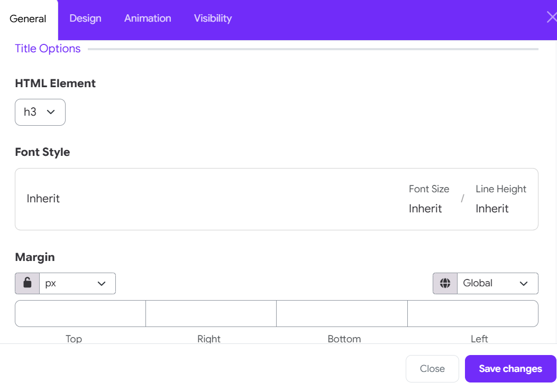Switch to the Visibility tab

pos(213,18)
